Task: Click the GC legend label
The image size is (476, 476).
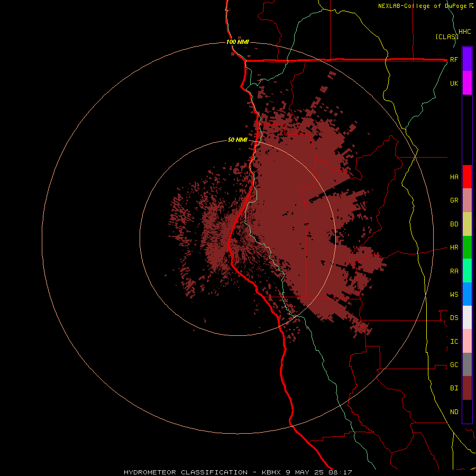Action: [454, 365]
